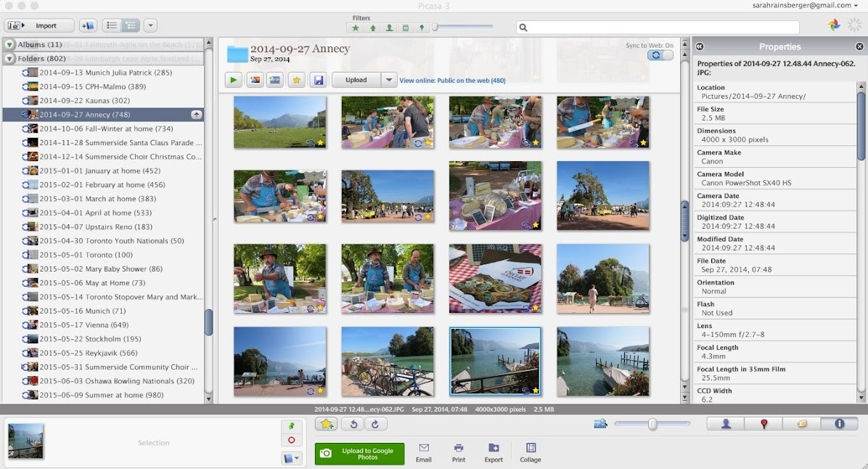The width and height of the screenshot is (868, 469).
Task: Clear the photo tray with the red circle
Action: click(x=291, y=440)
